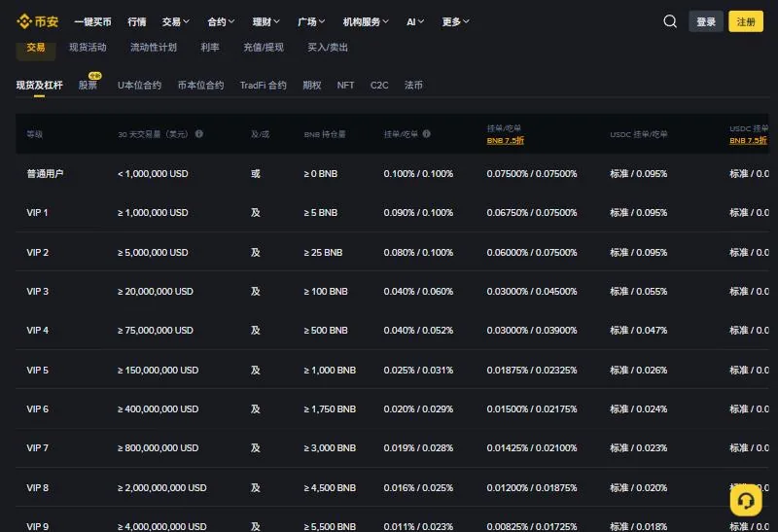Click '≥ 25 BNB' holding cell
Viewport: 778px width, 532px height.
click(x=323, y=253)
